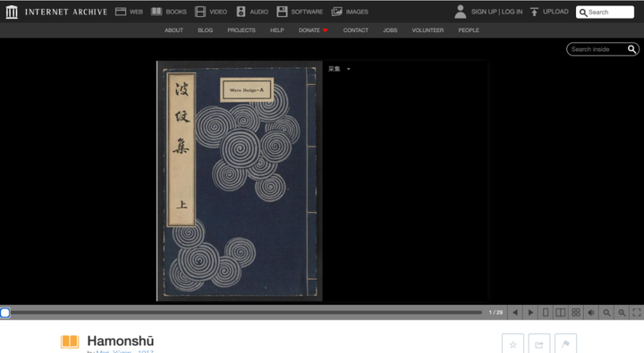This screenshot has height=353, width=644.
Task: Open the BOOKS menu
Action: [x=169, y=12]
